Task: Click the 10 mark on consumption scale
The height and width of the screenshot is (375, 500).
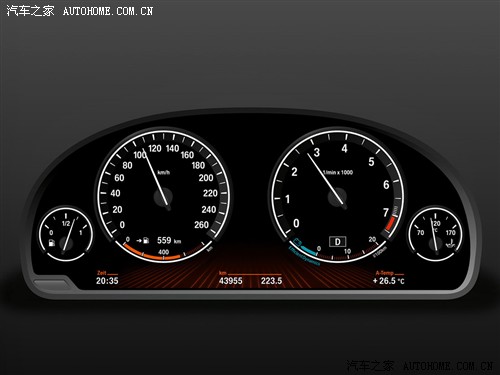Action: coord(347,252)
